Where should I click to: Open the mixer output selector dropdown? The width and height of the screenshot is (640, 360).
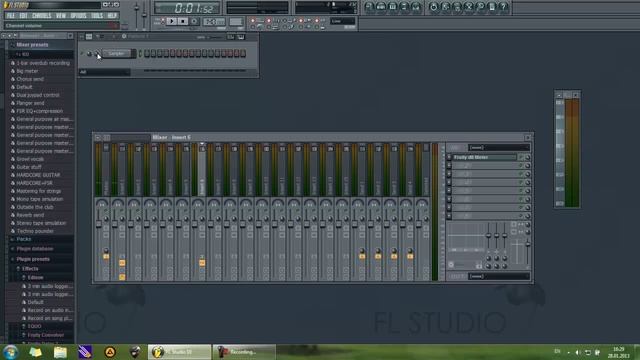pos(499,276)
